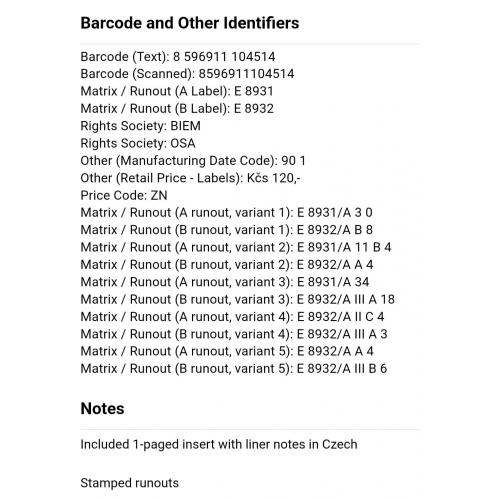This screenshot has width=500, height=500.
Task: Click Matrix / Runout (B Label) E 8932
Action: tap(177, 109)
